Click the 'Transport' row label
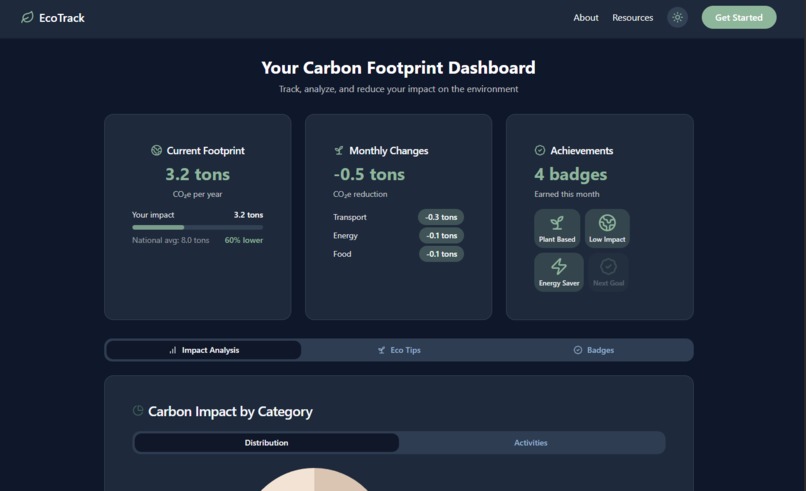 350,217
